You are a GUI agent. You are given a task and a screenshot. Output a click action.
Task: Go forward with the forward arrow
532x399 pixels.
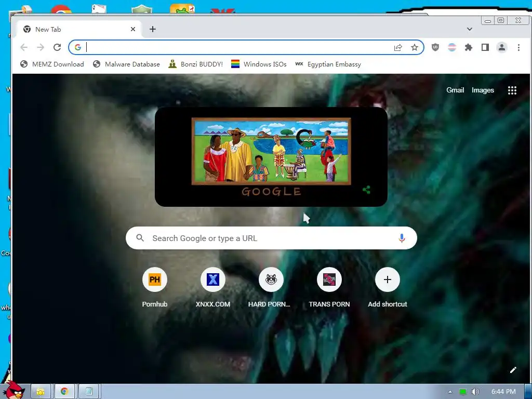click(41, 47)
